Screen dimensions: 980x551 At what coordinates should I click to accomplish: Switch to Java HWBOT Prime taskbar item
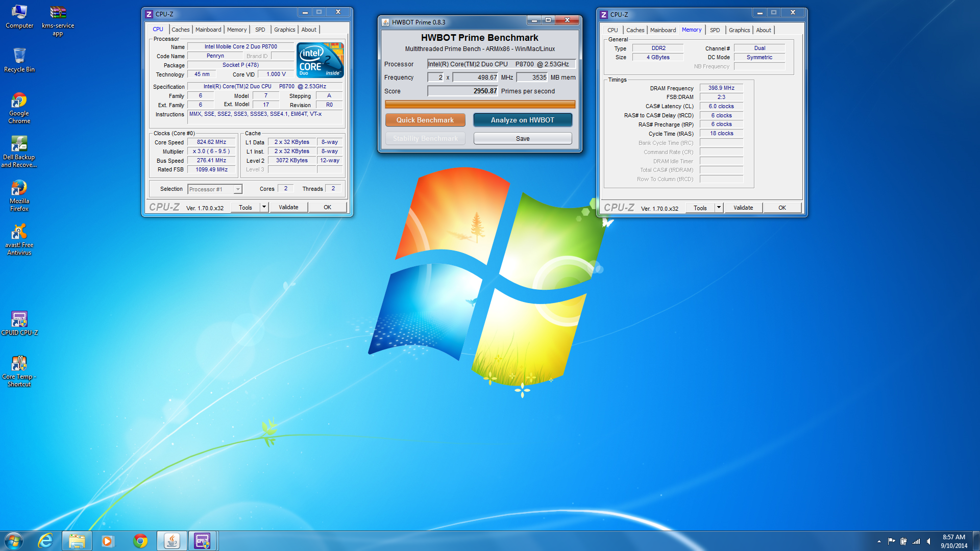[171, 541]
